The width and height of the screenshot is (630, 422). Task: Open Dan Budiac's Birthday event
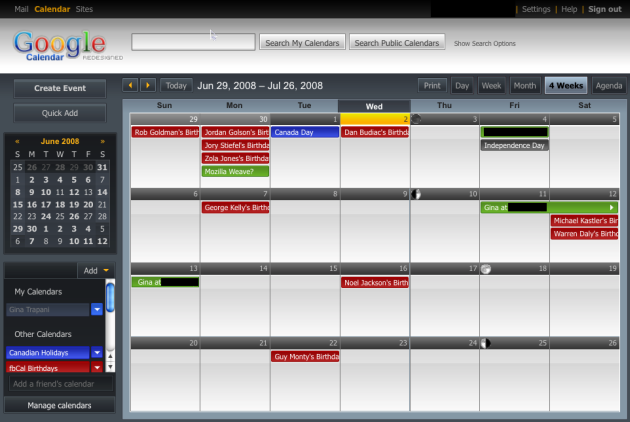click(375, 132)
